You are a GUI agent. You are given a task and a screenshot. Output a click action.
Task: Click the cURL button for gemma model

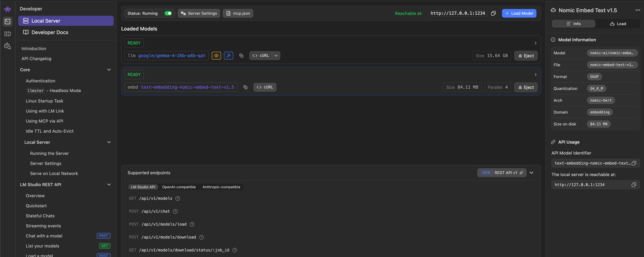pos(261,56)
